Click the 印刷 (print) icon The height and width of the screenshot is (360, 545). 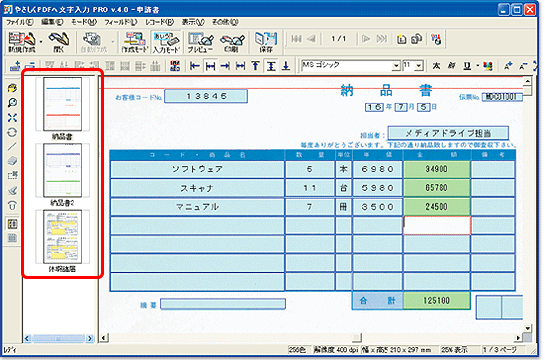point(231,42)
